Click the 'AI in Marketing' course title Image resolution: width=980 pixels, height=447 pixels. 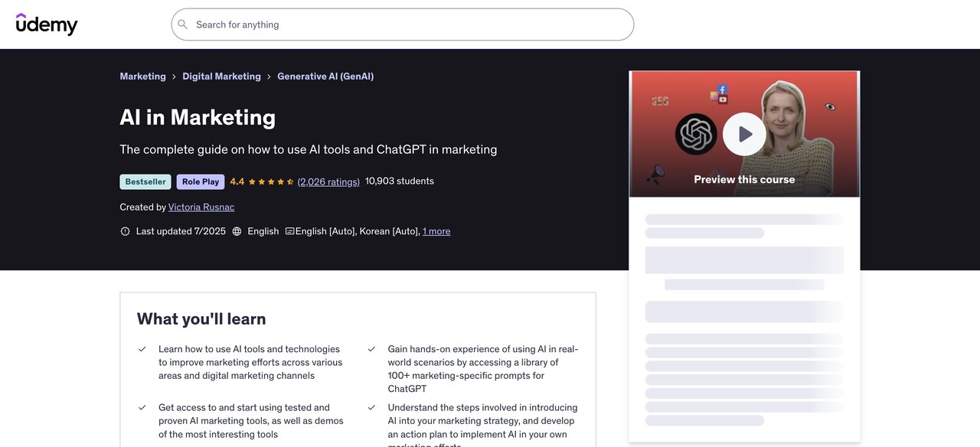[x=198, y=117]
